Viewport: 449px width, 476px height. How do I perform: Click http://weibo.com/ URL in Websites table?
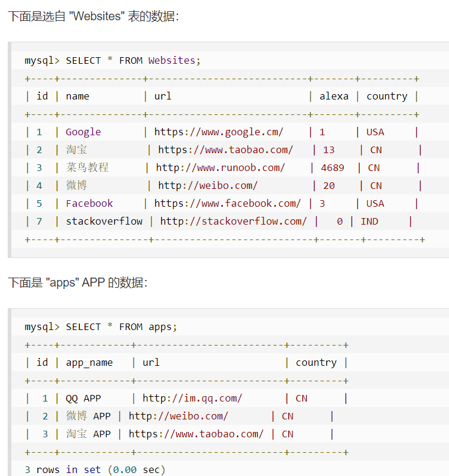208,185
